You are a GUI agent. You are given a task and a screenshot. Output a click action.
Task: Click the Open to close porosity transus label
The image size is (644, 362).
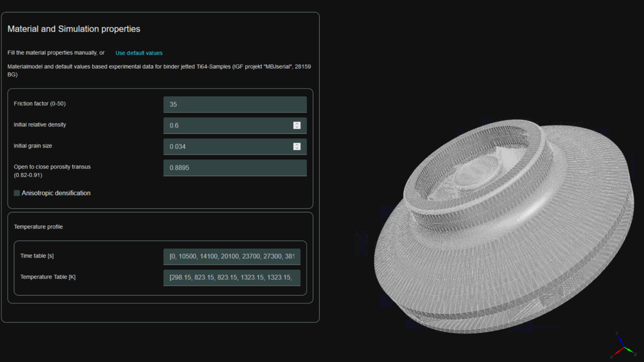[52, 167]
